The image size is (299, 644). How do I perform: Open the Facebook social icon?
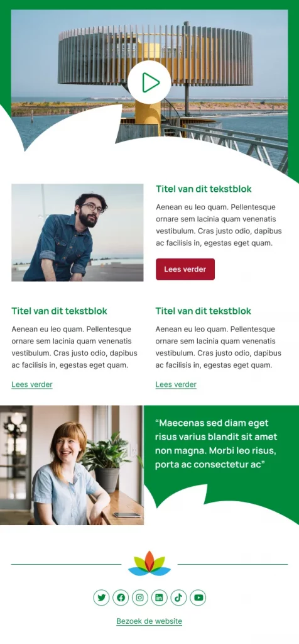pyautogui.click(x=121, y=597)
